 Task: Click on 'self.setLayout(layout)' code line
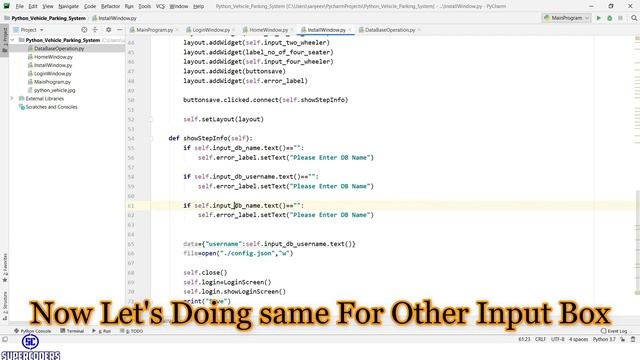pyautogui.click(x=223, y=119)
